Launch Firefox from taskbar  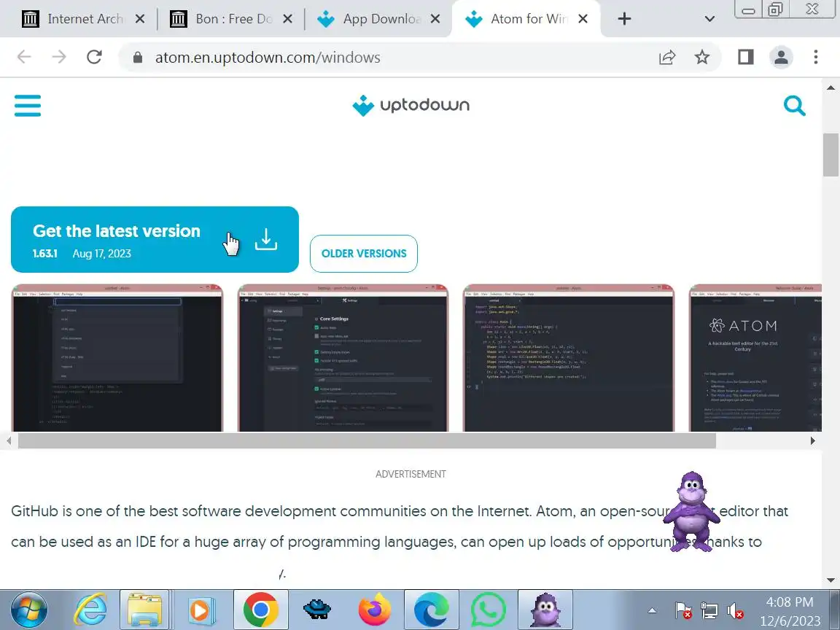click(375, 610)
